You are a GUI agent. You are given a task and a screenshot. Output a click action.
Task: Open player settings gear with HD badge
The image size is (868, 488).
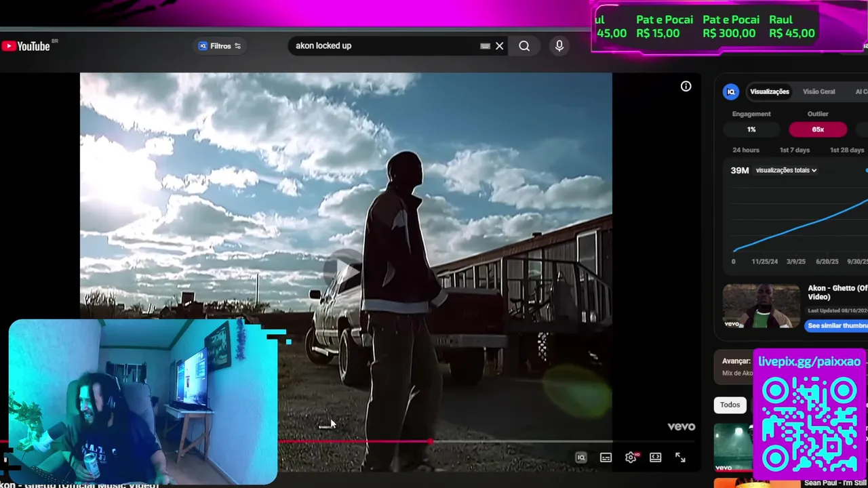click(631, 457)
